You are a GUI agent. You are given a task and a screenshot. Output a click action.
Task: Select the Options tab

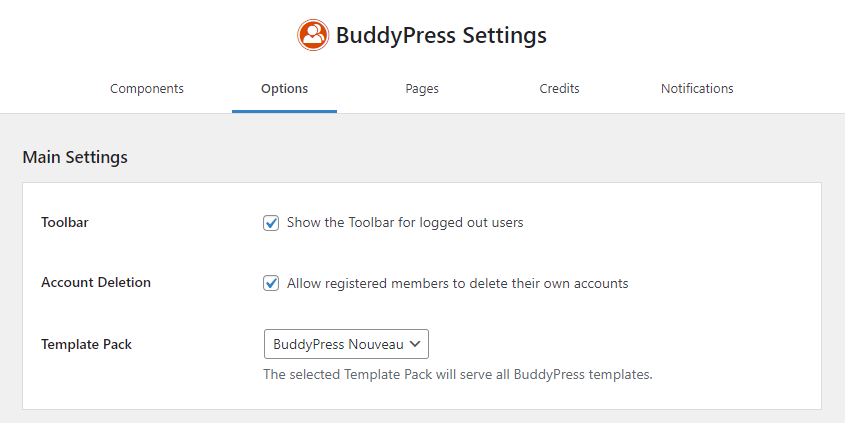click(285, 88)
